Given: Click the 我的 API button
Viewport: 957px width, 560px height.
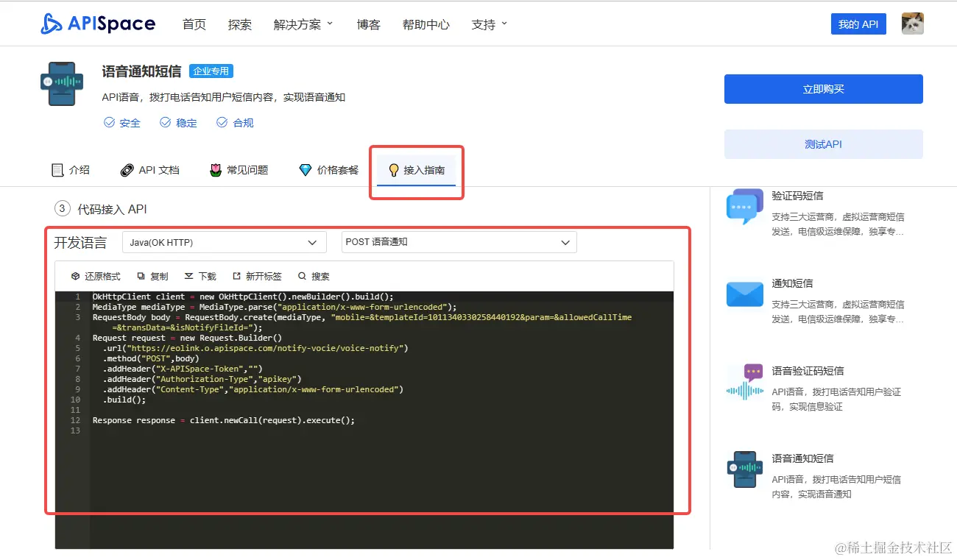Looking at the screenshot, I should click(858, 24).
